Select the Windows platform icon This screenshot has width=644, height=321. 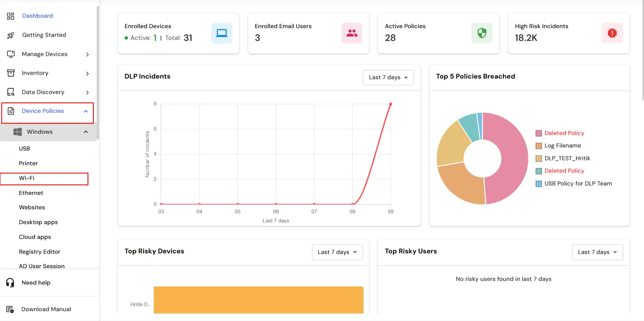pos(18,131)
